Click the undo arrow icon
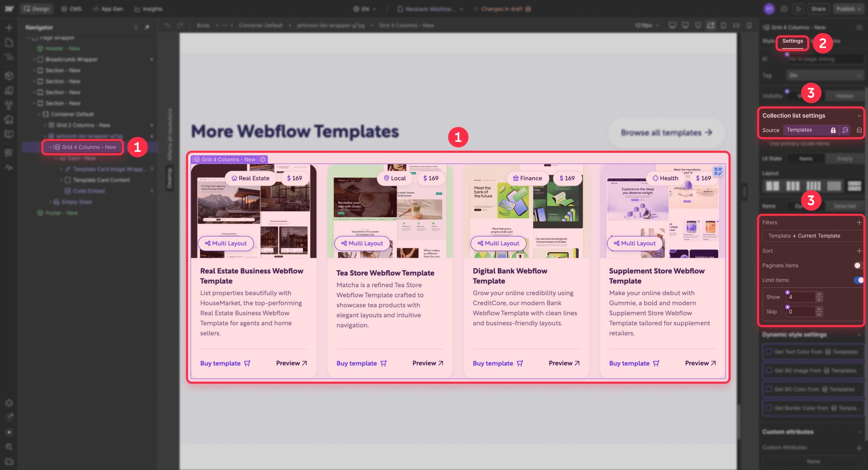The width and height of the screenshot is (868, 470). point(168,25)
